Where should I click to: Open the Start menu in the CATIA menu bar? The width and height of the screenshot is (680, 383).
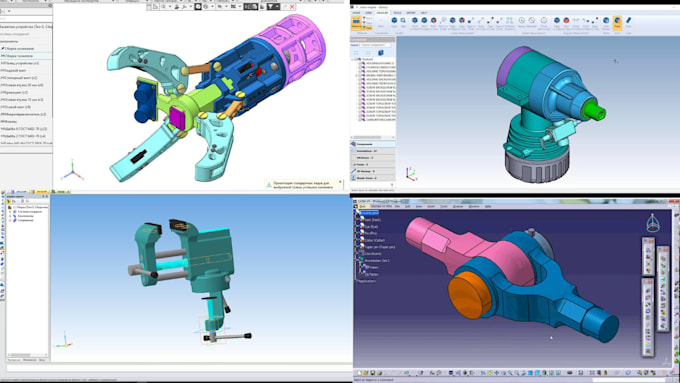364,206
